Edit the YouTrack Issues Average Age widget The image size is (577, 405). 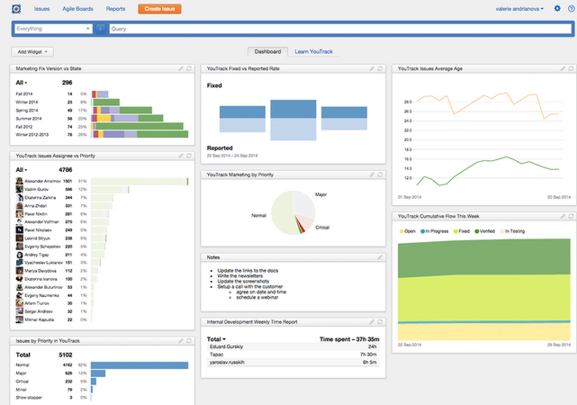tap(563, 69)
